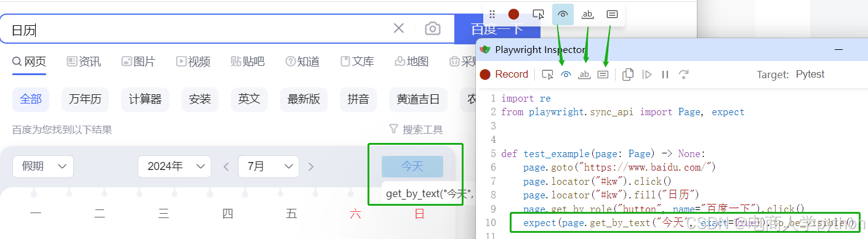Select the 黄道吉日 filter chip
This screenshot has width=868, height=239.
pyautogui.click(x=419, y=99)
